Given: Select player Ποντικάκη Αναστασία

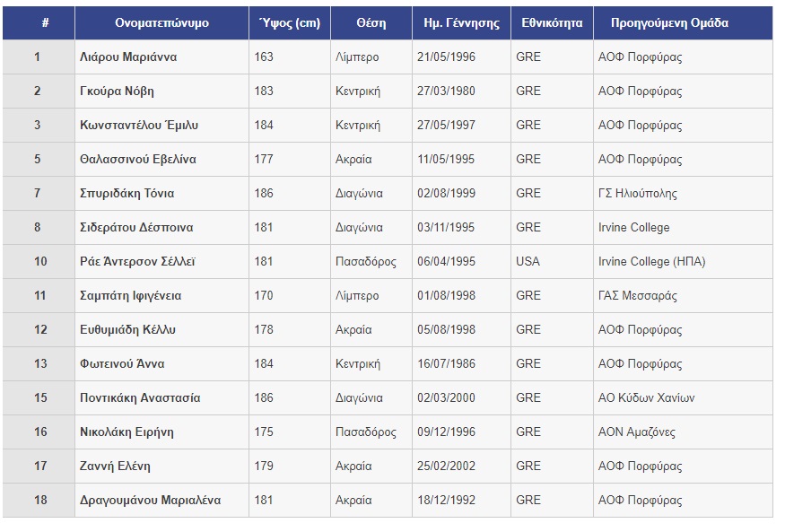Looking at the screenshot, I should 140,397.
